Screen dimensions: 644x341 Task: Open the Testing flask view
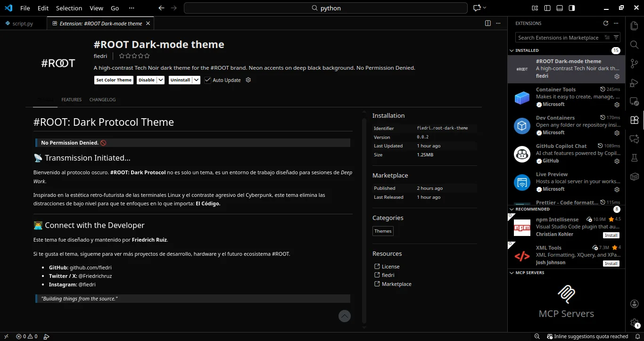tap(635, 158)
